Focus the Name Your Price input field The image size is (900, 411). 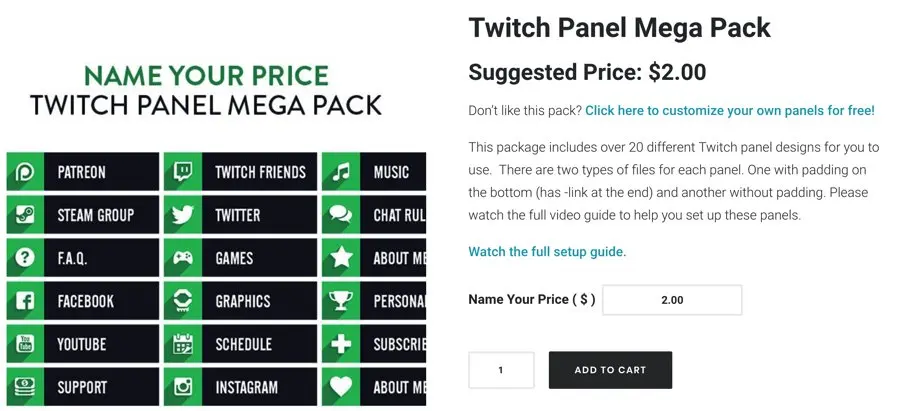tap(672, 300)
